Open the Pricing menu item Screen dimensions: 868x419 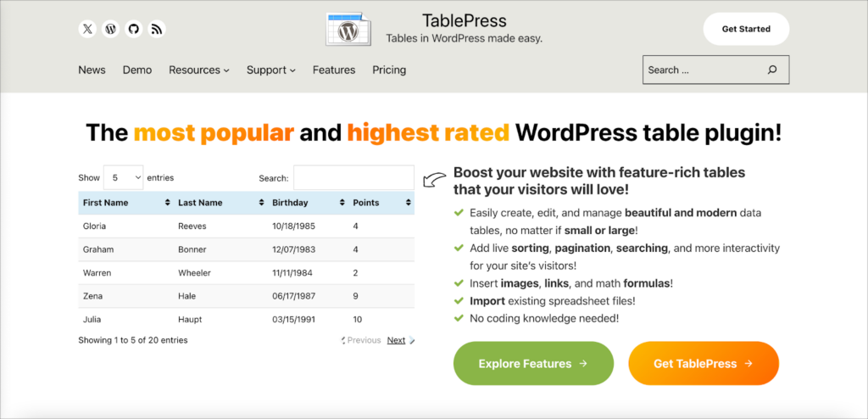pyautogui.click(x=389, y=70)
